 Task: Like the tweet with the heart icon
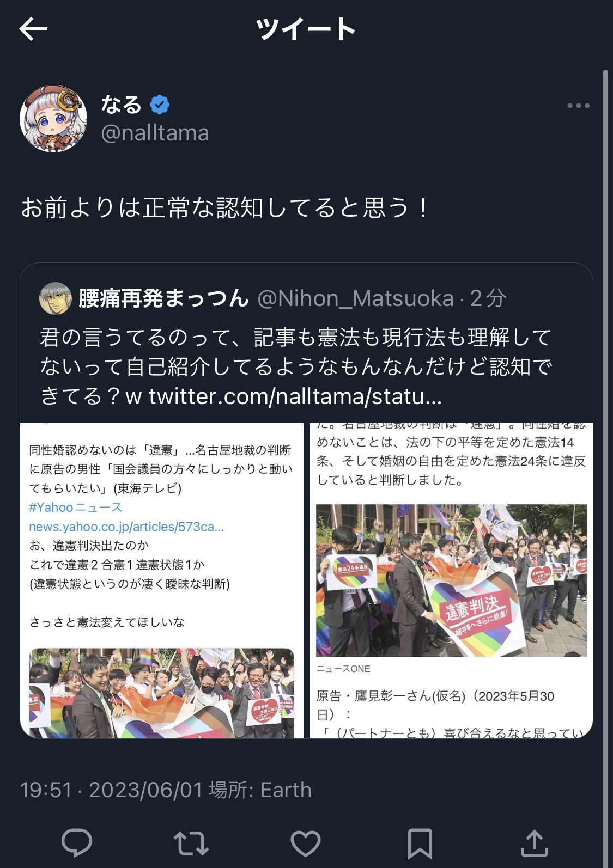tap(306, 843)
